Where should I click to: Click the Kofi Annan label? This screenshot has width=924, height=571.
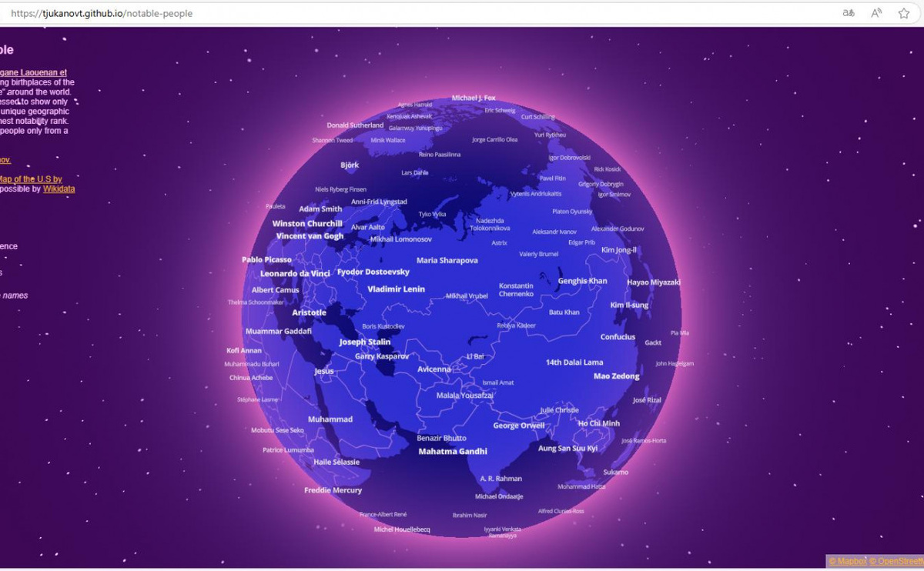pyautogui.click(x=244, y=350)
